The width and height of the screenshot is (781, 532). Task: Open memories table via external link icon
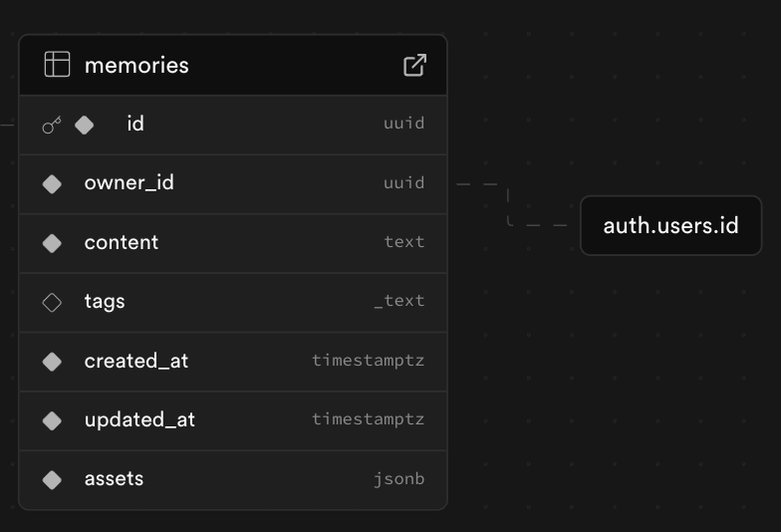tap(414, 65)
